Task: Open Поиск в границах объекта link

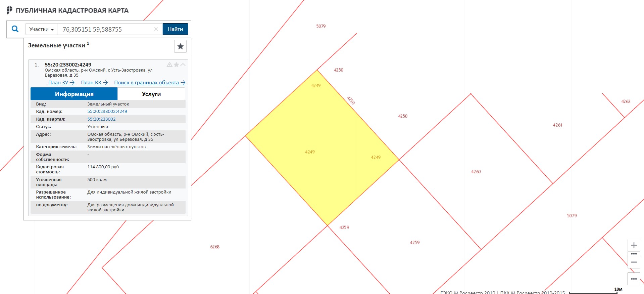Action: click(x=150, y=83)
